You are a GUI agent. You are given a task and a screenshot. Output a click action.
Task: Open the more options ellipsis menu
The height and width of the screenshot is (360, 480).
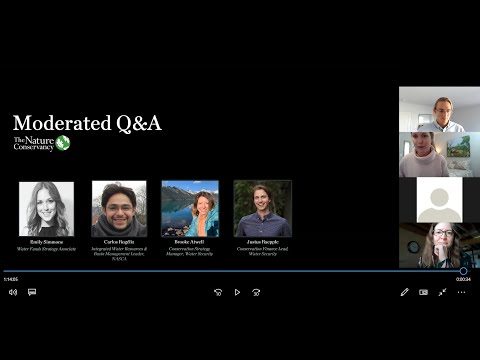(461, 292)
